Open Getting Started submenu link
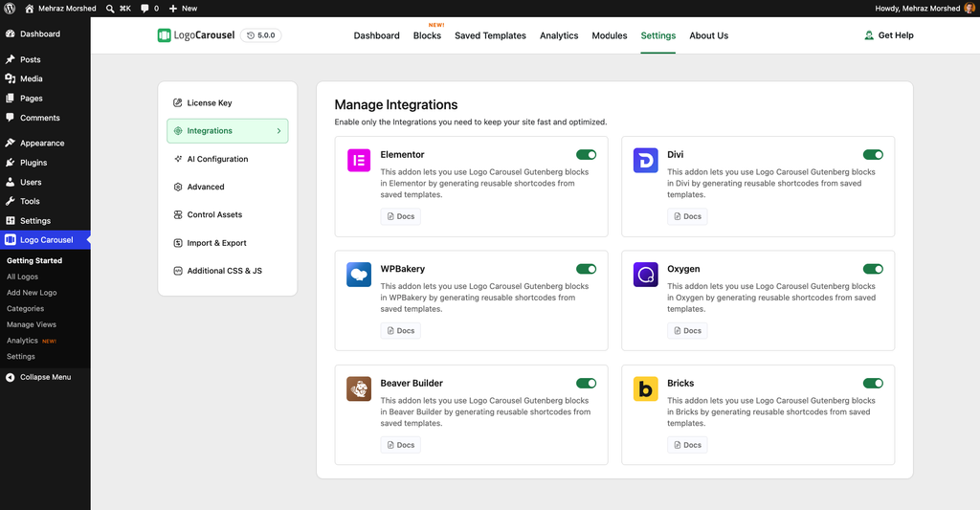The image size is (980, 510). click(x=34, y=260)
